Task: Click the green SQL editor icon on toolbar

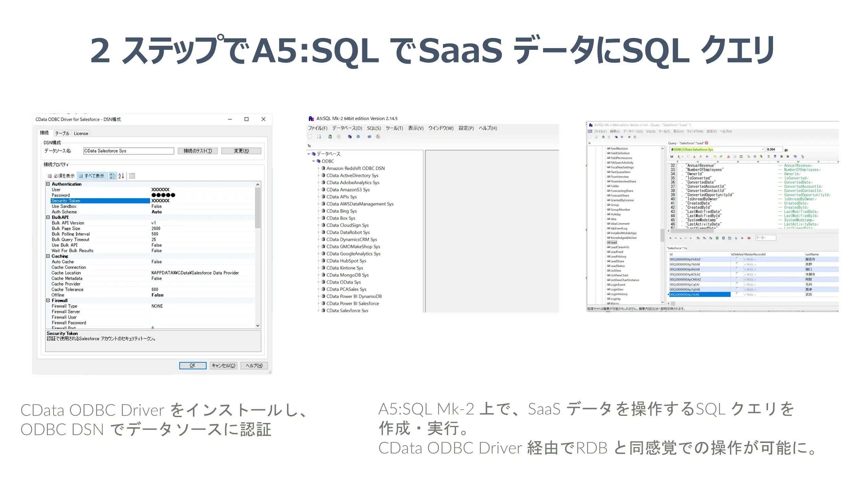Action: coord(330,137)
